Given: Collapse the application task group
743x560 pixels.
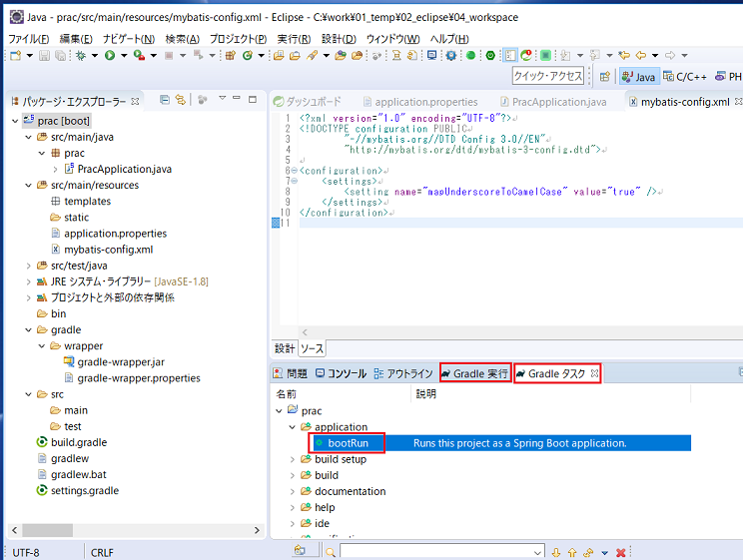Looking at the screenshot, I should [293, 427].
